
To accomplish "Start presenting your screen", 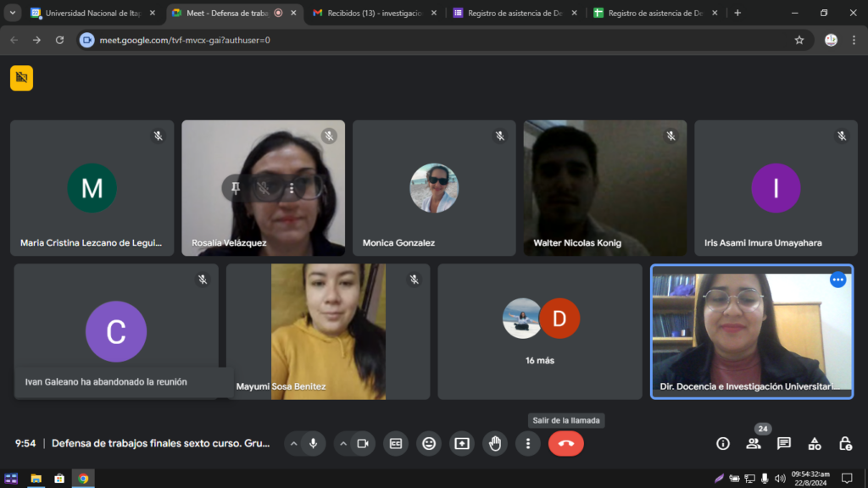I will point(462,443).
